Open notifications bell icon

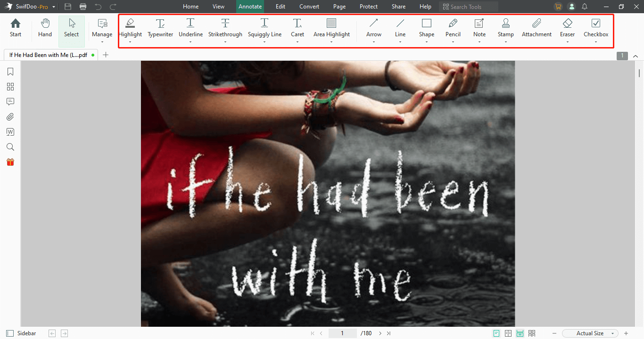tap(585, 7)
